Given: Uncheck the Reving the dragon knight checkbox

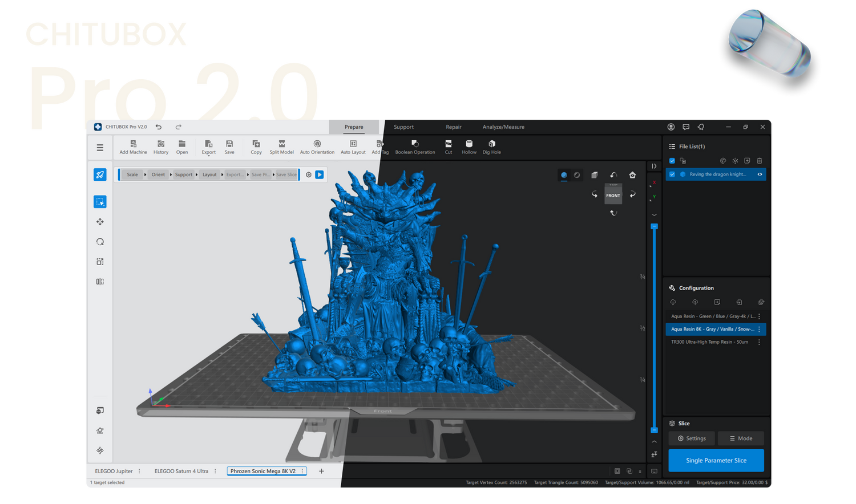Looking at the screenshot, I should tap(672, 174).
